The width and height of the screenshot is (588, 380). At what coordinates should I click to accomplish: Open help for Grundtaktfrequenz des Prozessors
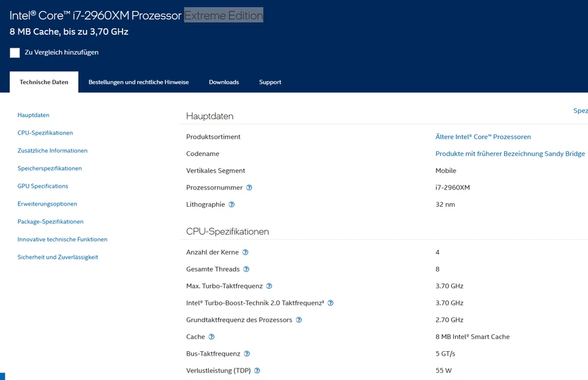(298, 319)
